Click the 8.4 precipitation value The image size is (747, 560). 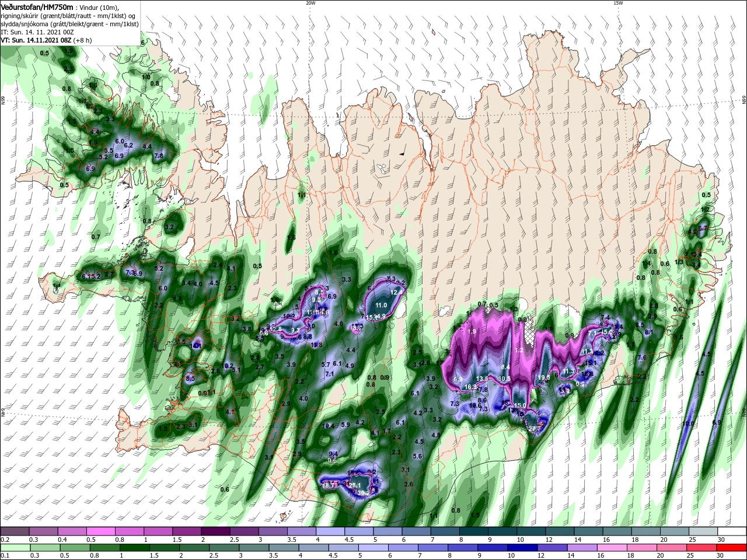point(506,367)
